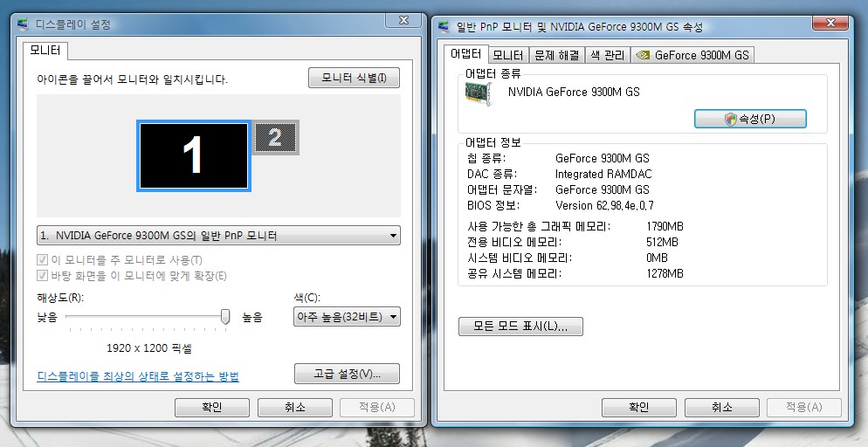Viewport: 868px width, 447px height.
Task: Click the 디스플레이 설정 title bar icon
Action: (24, 24)
